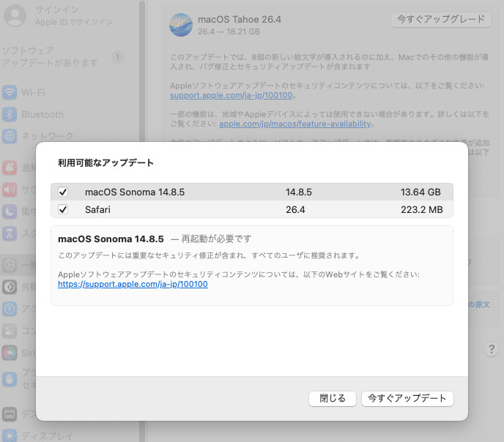This screenshot has height=442, width=504.
Task: Open the support.apple.com/ja-jp/100100 link under Tahoe
Action: [231, 96]
